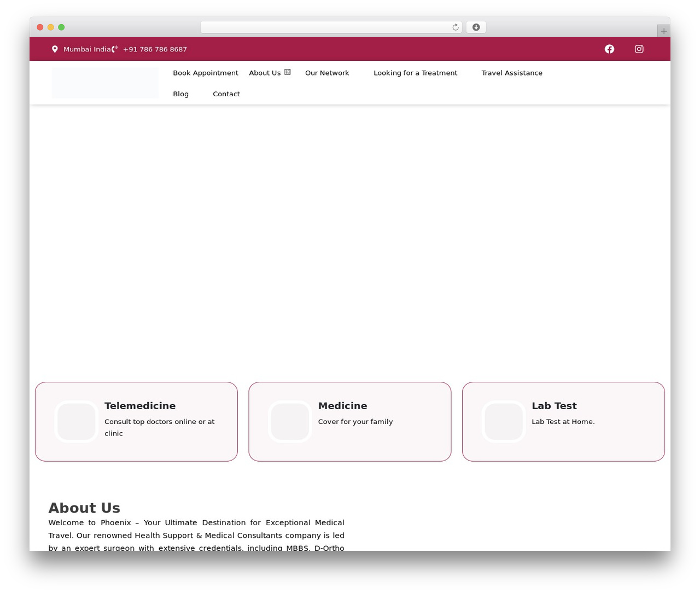Go to Book Appointment page
700x593 pixels.
206,73
